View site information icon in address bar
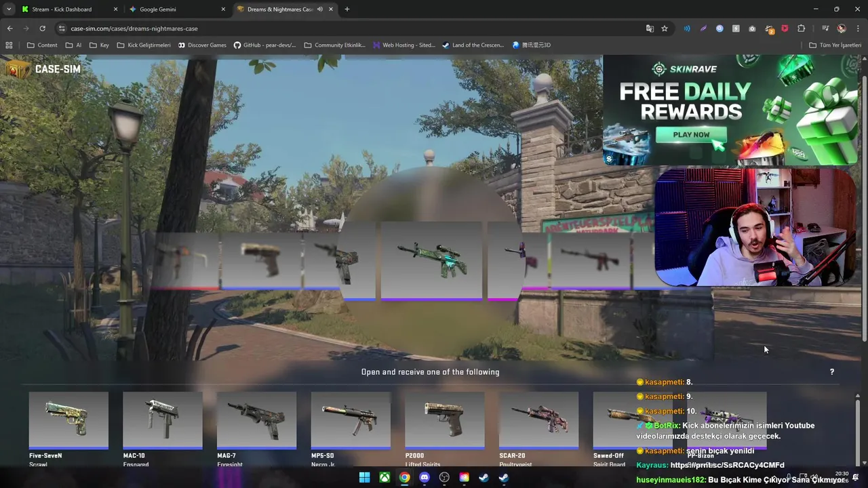Screen dimensions: 868x488 click(x=62, y=28)
